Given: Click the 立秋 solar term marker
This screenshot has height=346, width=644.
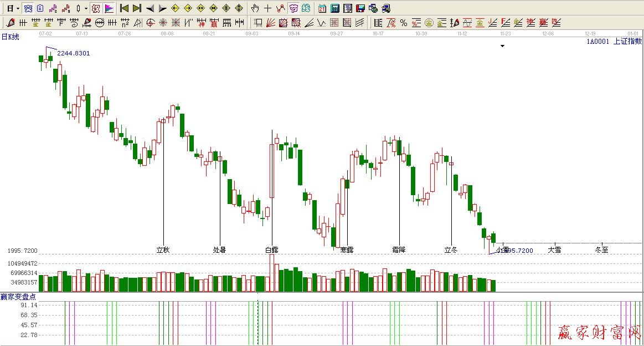Looking at the screenshot, I should click(163, 250).
